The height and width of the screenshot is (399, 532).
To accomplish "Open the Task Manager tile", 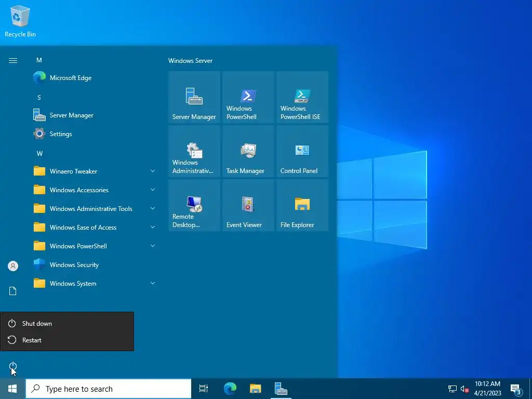I will point(248,151).
